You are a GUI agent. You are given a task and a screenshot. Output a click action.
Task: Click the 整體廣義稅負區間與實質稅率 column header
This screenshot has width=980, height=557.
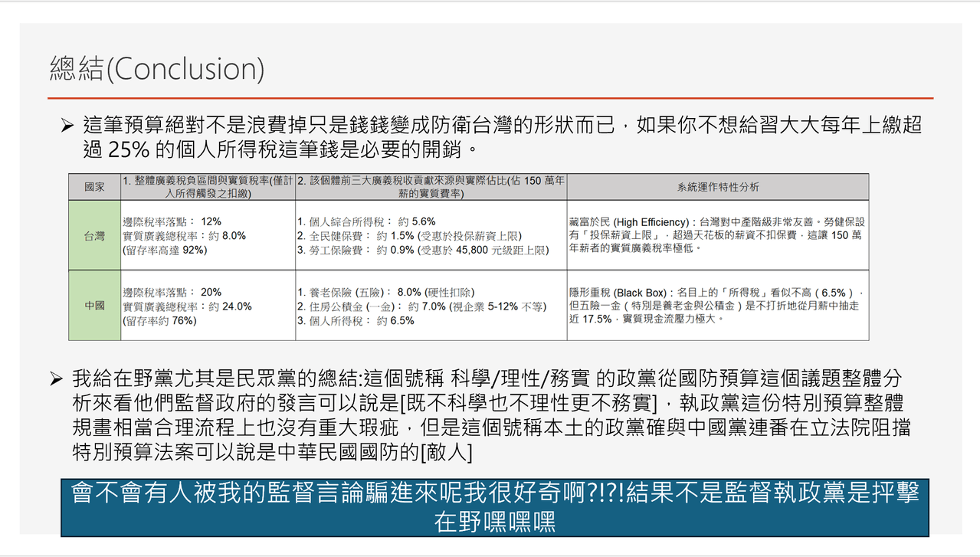(x=208, y=187)
